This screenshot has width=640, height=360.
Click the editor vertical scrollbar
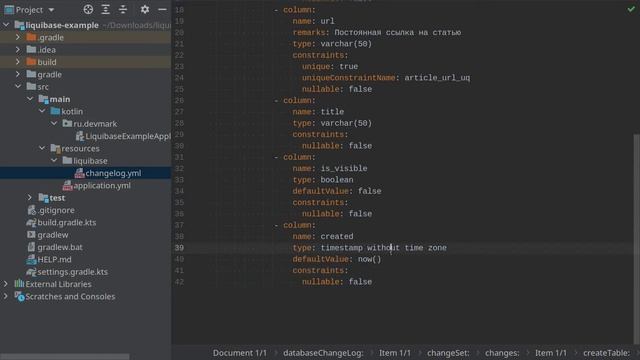click(x=637, y=239)
